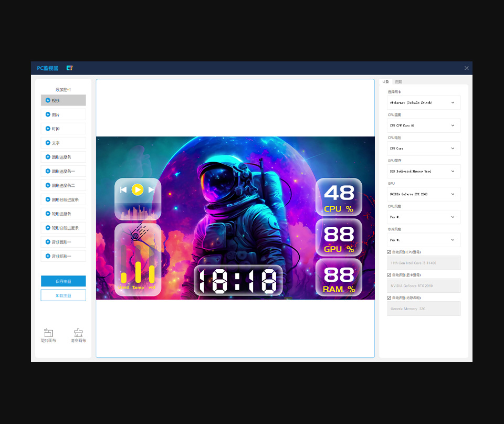
Task: Add a 时钟 clock widget
Action: (x=64, y=129)
